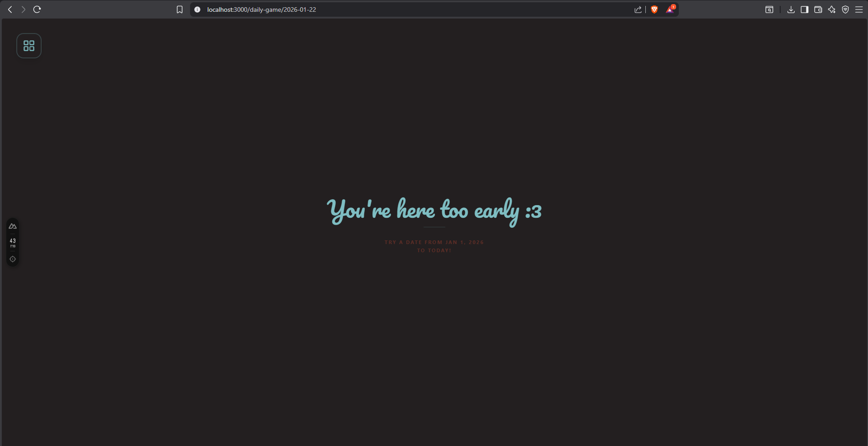Open the tab search button

(769, 10)
